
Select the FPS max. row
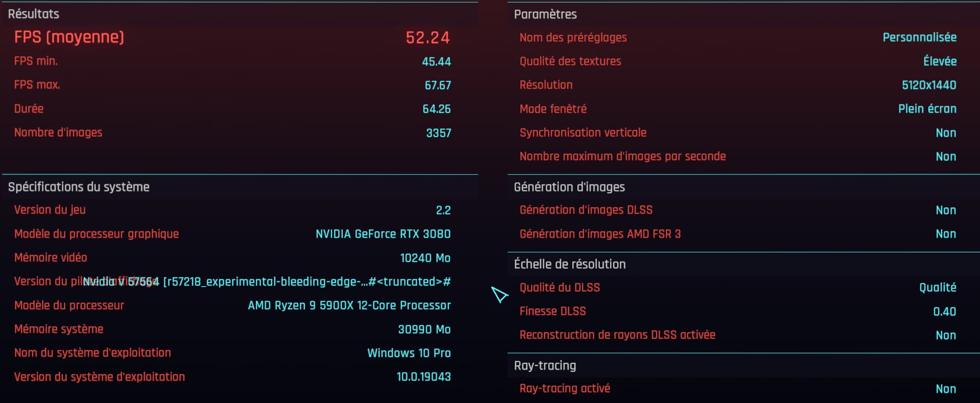coord(240,85)
